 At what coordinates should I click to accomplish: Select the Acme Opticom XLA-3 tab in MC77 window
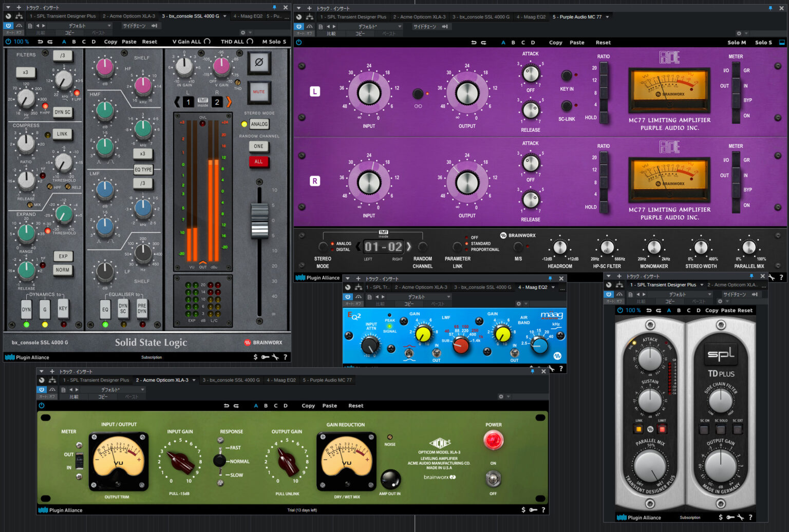(x=420, y=17)
